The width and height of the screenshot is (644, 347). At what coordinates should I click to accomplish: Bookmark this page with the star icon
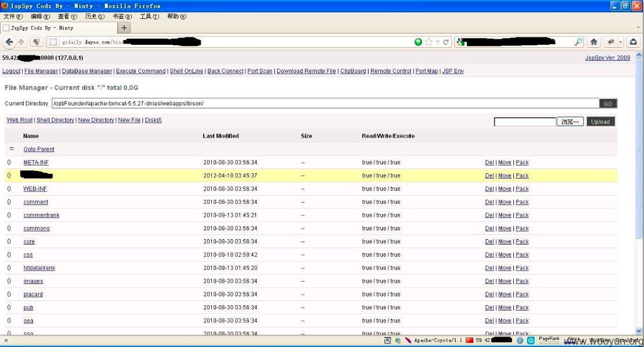tap(429, 42)
